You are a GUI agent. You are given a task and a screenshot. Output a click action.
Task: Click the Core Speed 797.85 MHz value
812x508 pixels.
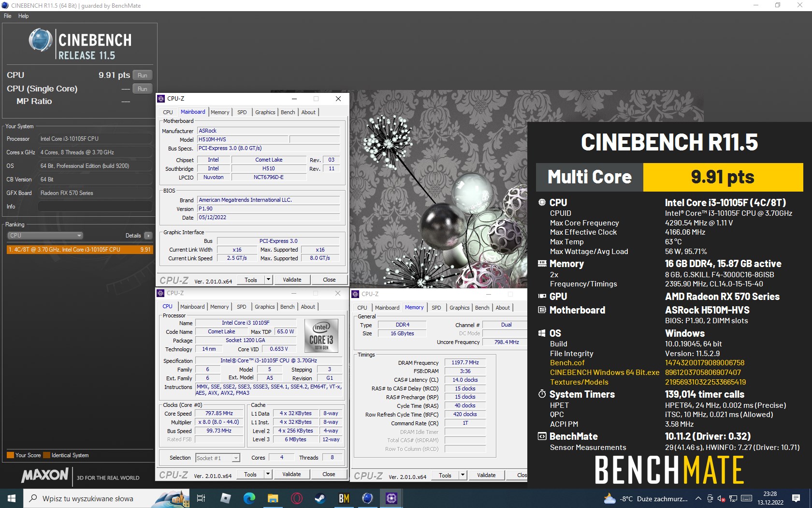(x=219, y=414)
